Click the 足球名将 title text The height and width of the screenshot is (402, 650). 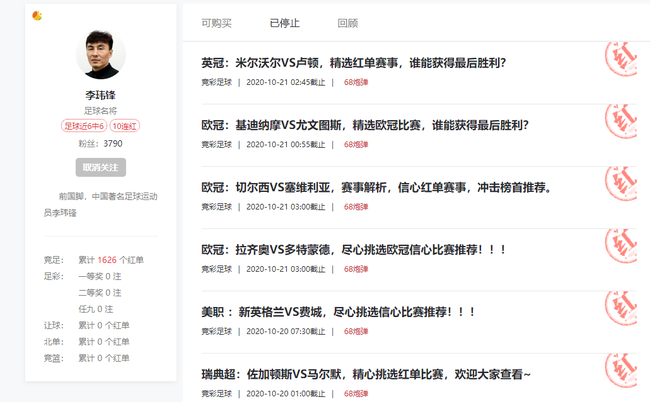[101, 111]
